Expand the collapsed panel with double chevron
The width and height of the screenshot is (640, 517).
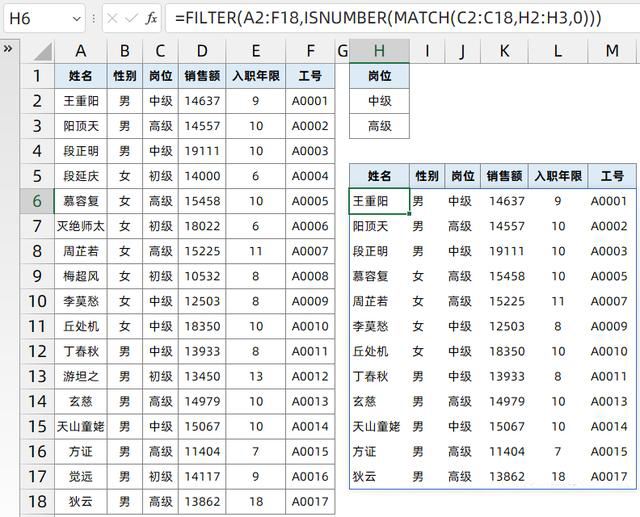(8, 49)
